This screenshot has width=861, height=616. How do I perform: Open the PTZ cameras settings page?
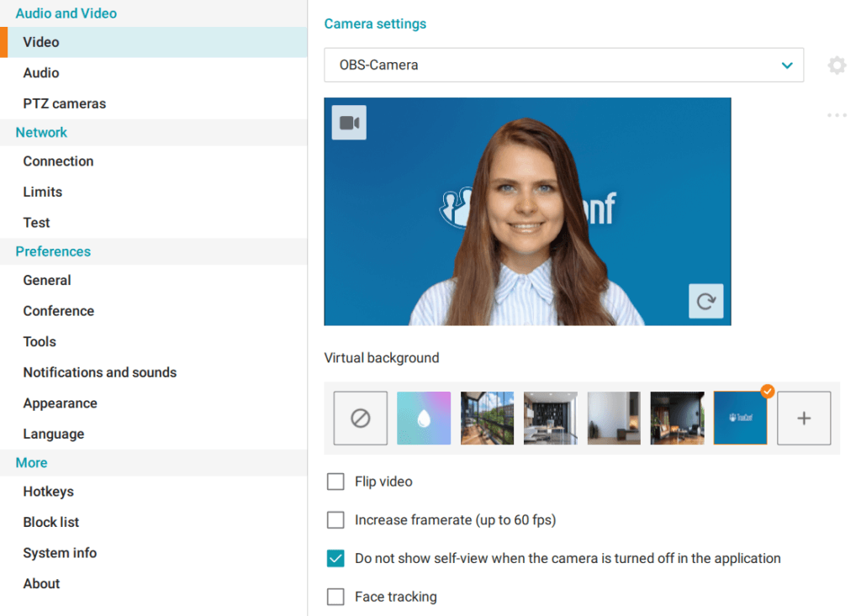[64, 103]
